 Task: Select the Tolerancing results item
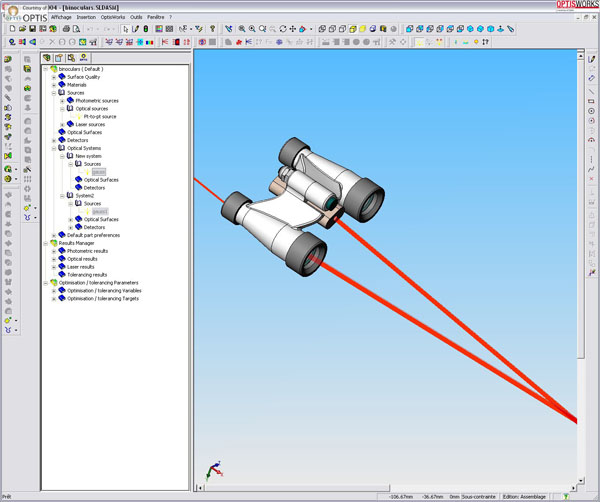[x=87, y=275]
